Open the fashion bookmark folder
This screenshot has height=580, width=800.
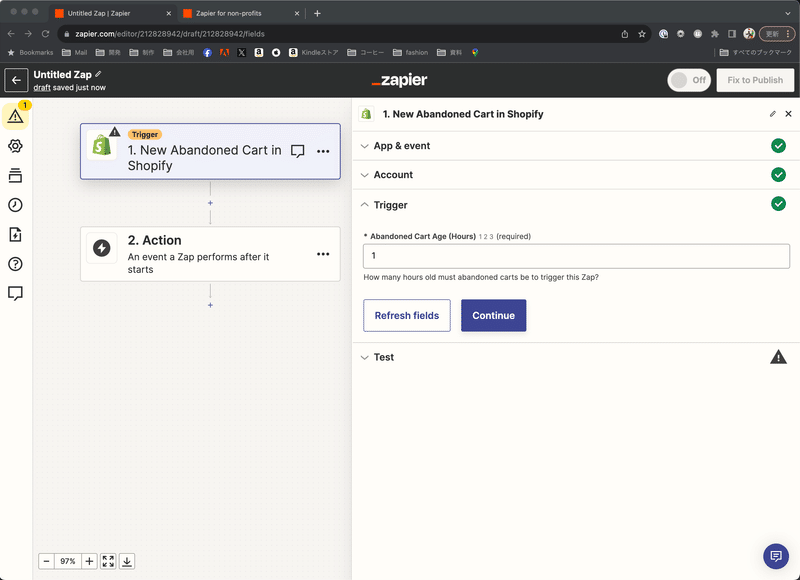[411, 53]
